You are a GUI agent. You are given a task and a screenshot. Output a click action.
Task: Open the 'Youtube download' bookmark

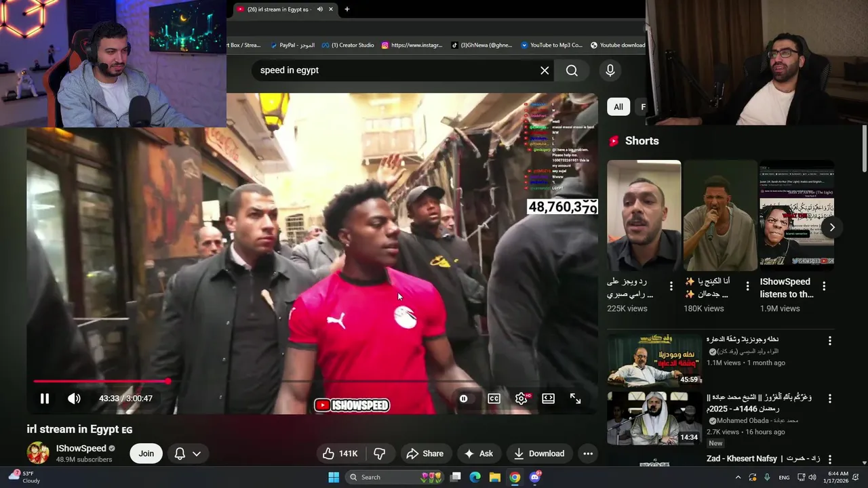[x=618, y=45]
